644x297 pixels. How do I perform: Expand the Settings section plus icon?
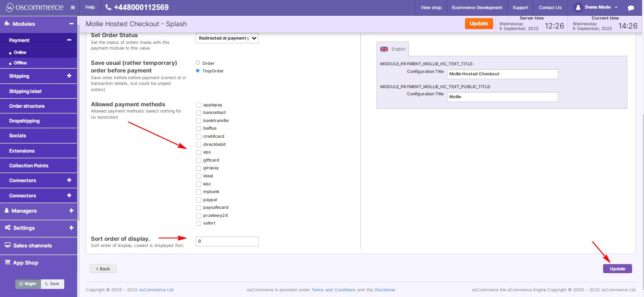click(x=71, y=227)
